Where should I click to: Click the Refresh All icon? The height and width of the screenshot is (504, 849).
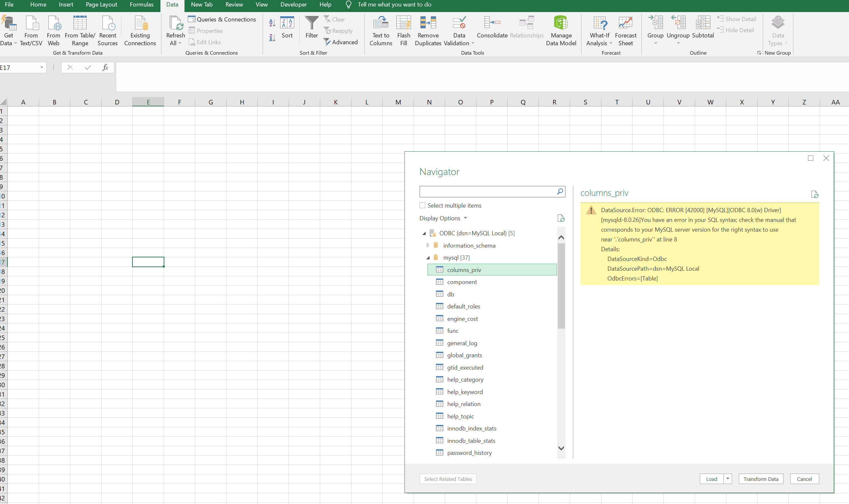pyautogui.click(x=176, y=23)
